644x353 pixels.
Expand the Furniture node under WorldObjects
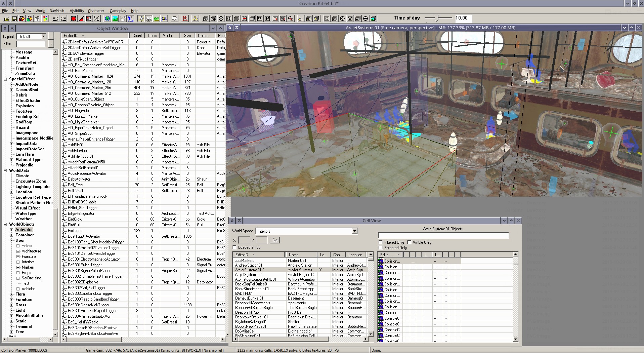tap(11, 300)
